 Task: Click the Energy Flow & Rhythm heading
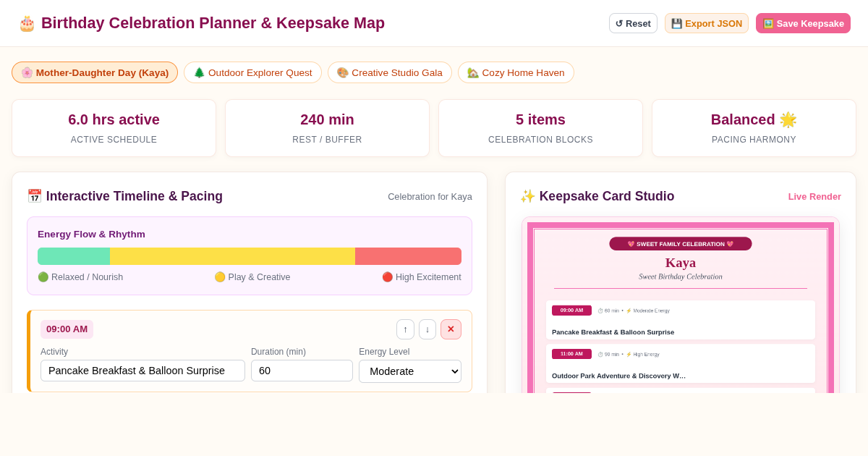point(91,235)
